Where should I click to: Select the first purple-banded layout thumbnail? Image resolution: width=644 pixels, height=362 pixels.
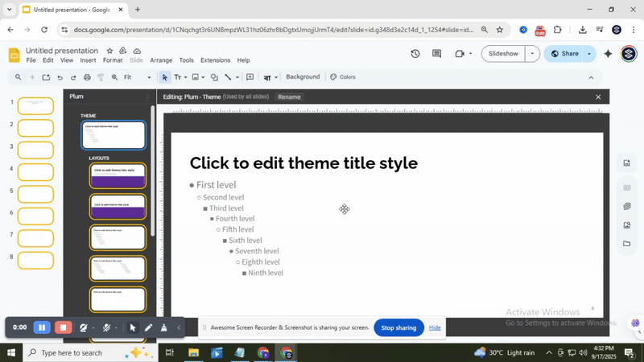coord(118,176)
